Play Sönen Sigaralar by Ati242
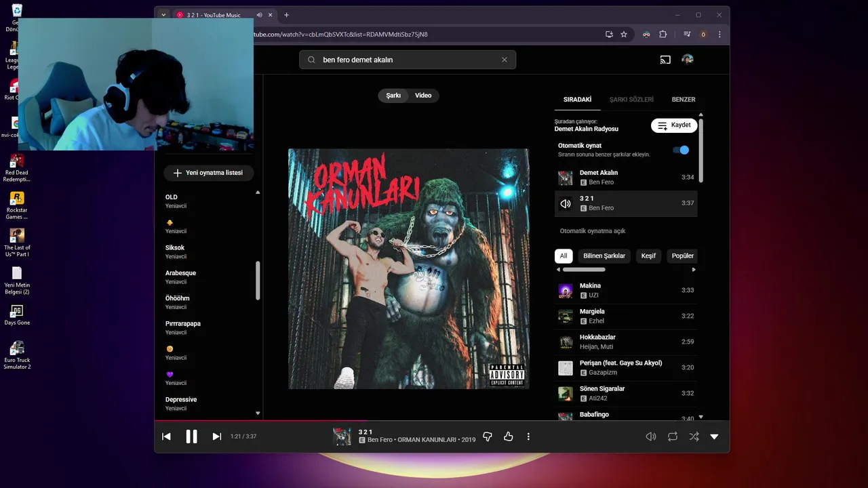The width and height of the screenshot is (868, 488). click(x=625, y=394)
